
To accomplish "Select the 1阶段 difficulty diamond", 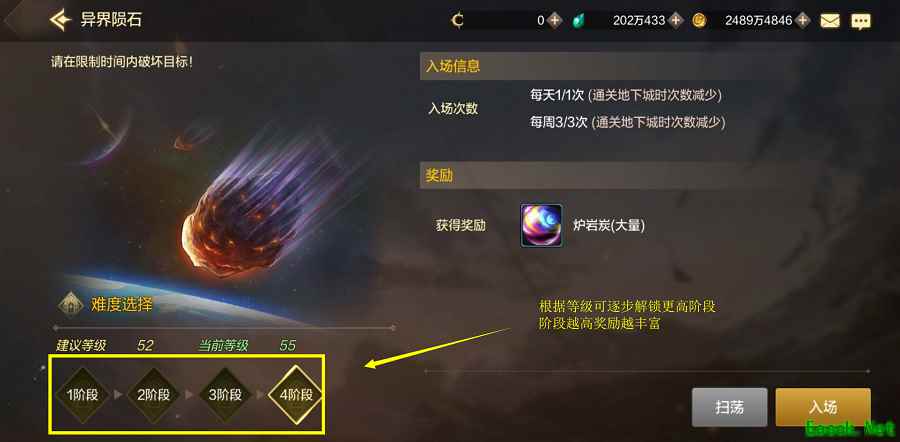I will pyautogui.click(x=83, y=395).
